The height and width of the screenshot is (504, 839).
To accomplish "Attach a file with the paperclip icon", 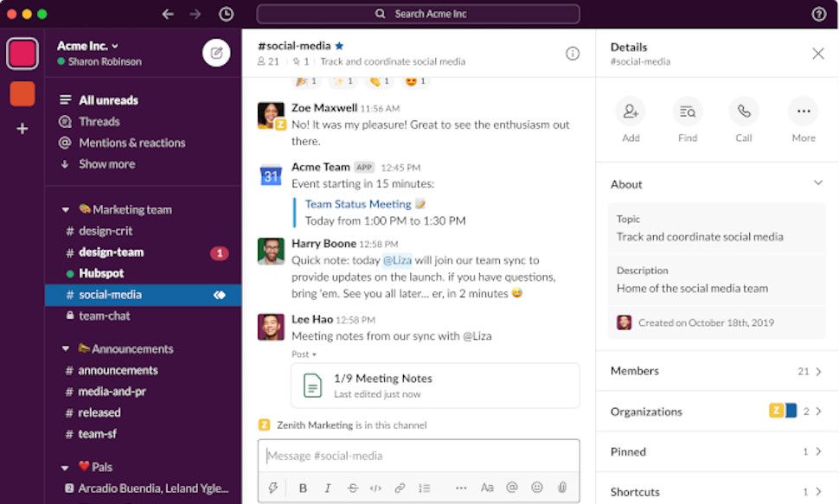I will [562, 488].
